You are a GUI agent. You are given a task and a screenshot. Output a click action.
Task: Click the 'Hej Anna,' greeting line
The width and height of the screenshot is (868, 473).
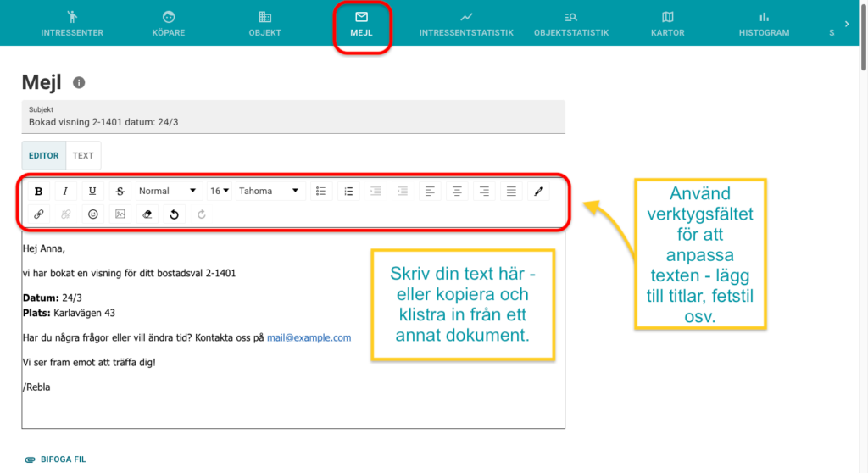(x=44, y=248)
